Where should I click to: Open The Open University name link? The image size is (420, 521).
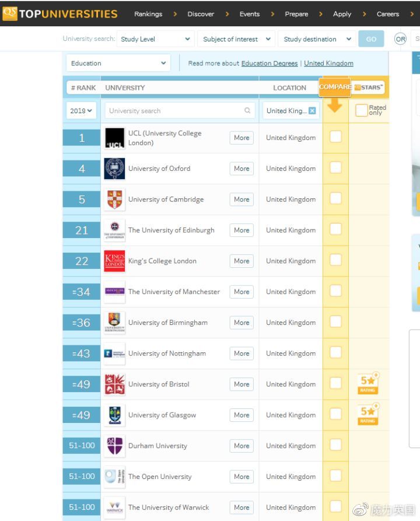pyautogui.click(x=160, y=477)
